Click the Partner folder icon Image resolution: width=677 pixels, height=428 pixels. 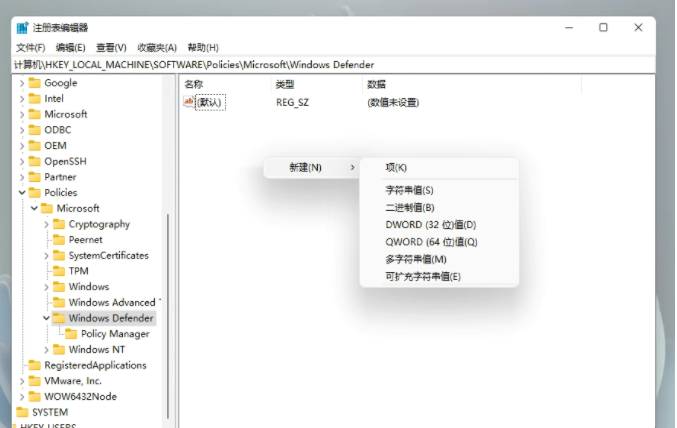[35, 177]
